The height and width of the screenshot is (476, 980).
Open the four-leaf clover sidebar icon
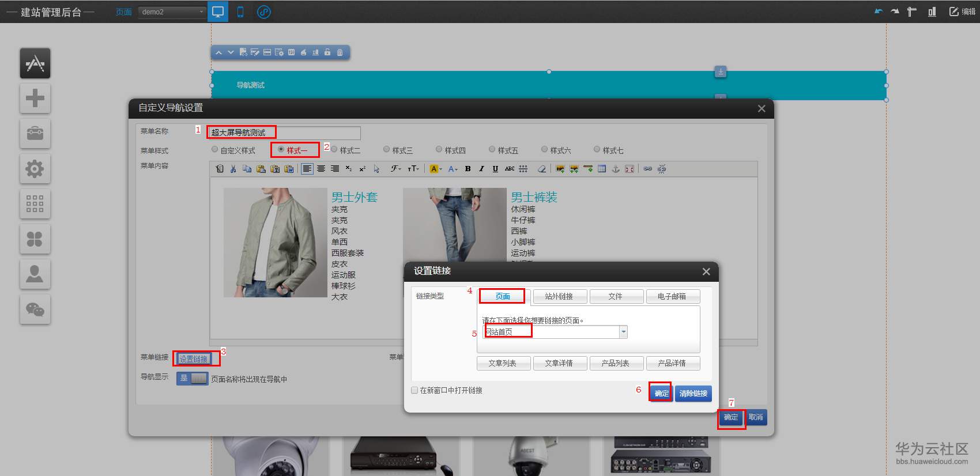click(35, 239)
